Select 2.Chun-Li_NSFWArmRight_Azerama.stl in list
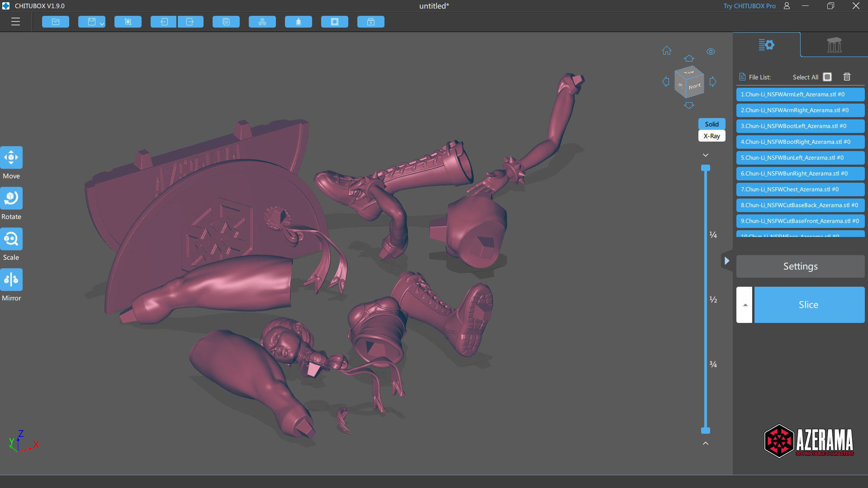868x488 pixels. pyautogui.click(x=800, y=110)
